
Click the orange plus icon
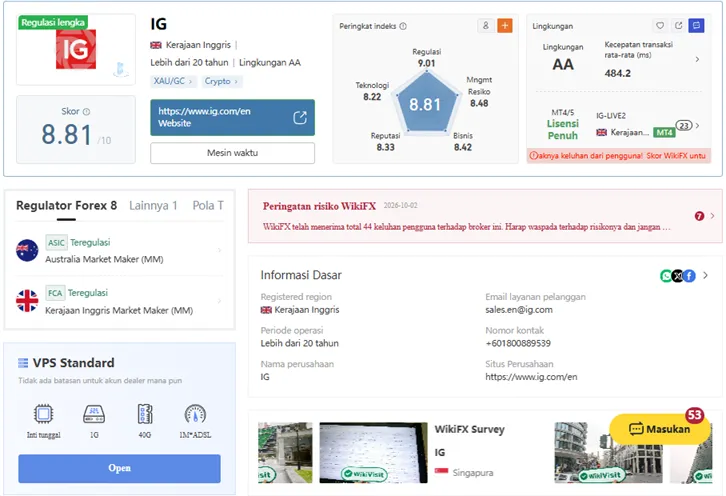click(505, 26)
